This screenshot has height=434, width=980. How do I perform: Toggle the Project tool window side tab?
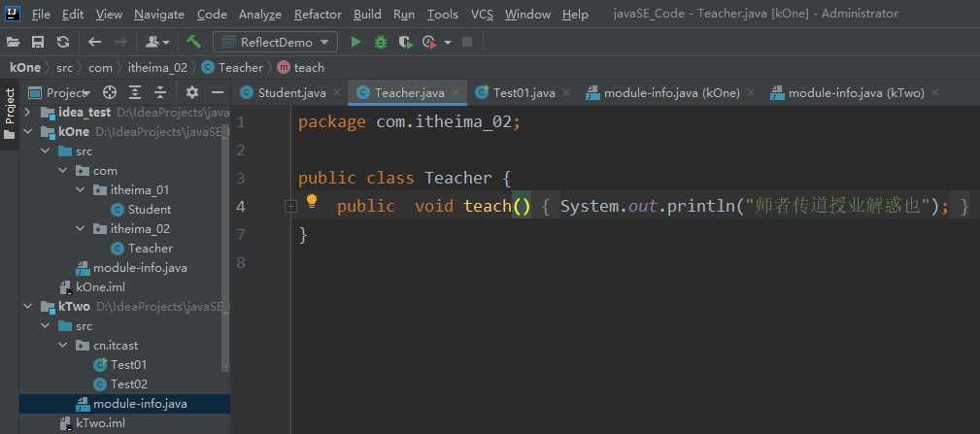click(10, 114)
